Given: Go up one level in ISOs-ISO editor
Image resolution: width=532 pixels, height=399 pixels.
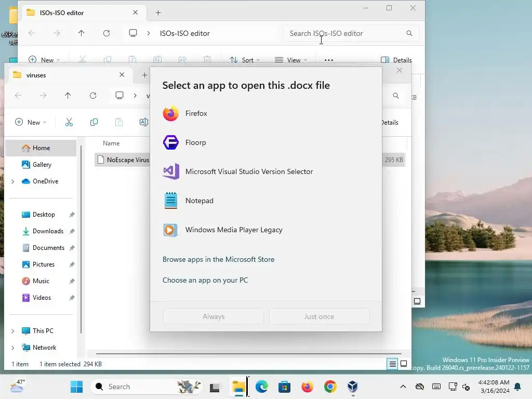Looking at the screenshot, I should click(x=81, y=33).
